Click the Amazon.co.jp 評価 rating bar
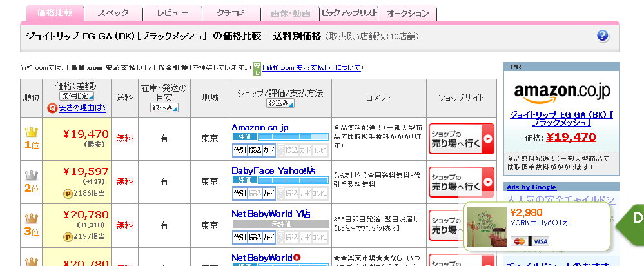 tap(280, 137)
